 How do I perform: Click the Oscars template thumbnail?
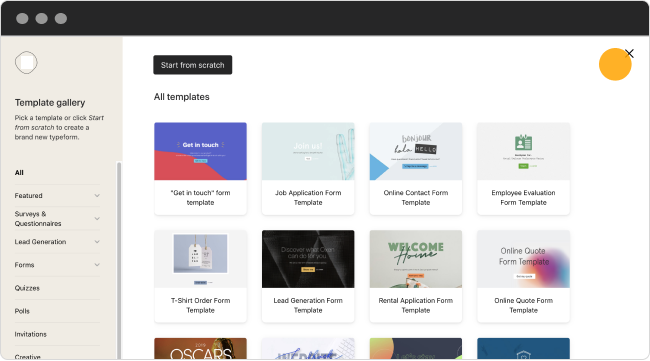tap(200, 349)
